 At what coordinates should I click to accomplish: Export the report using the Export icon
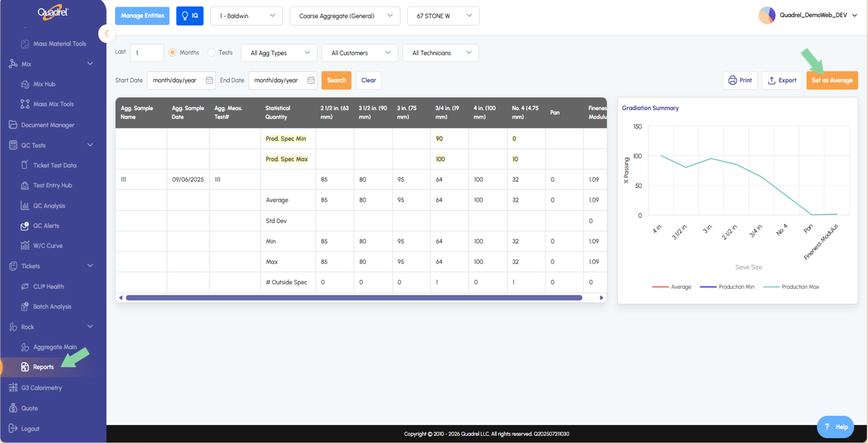[x=782, y=80]
